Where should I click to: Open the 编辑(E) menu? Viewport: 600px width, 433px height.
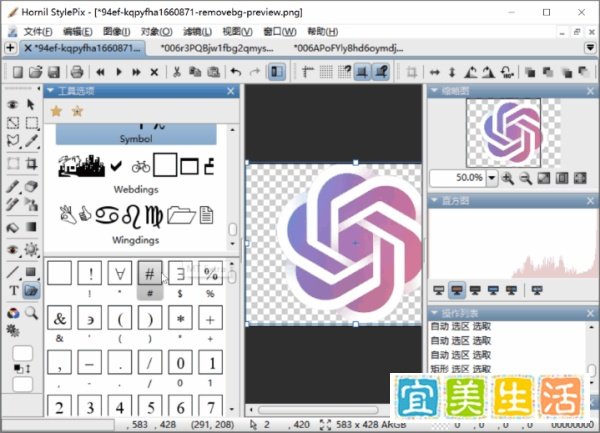pos(77,32)
